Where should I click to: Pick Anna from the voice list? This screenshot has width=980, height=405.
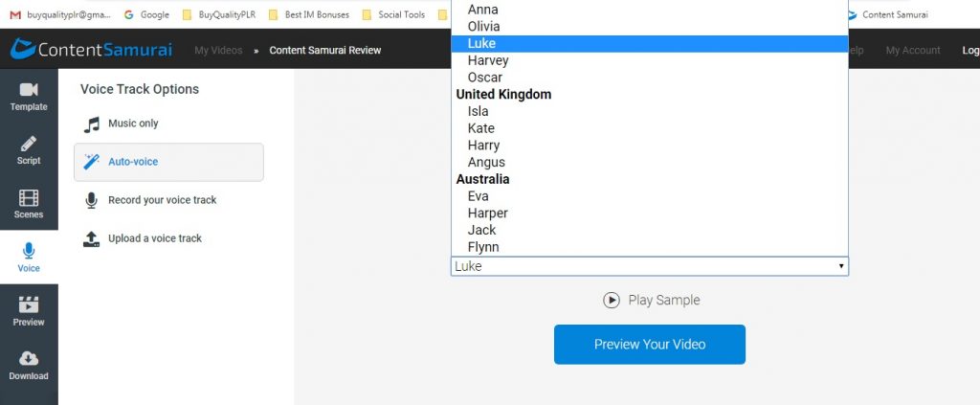(650, 10)
